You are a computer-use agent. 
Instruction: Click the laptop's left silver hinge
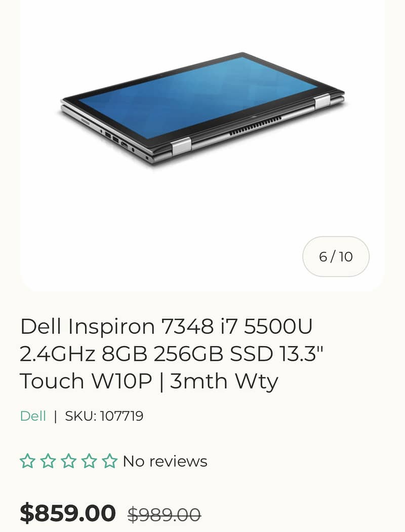coord(180,147)
